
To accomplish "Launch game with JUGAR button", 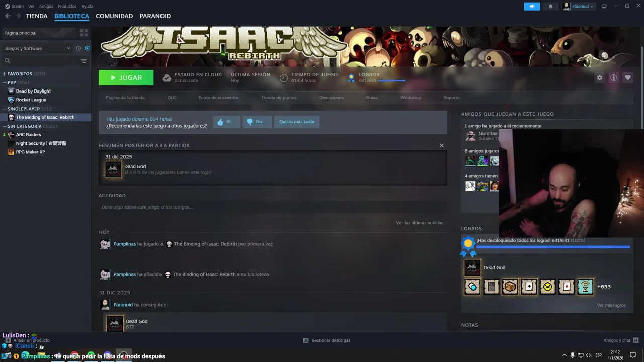I will 126,78.
